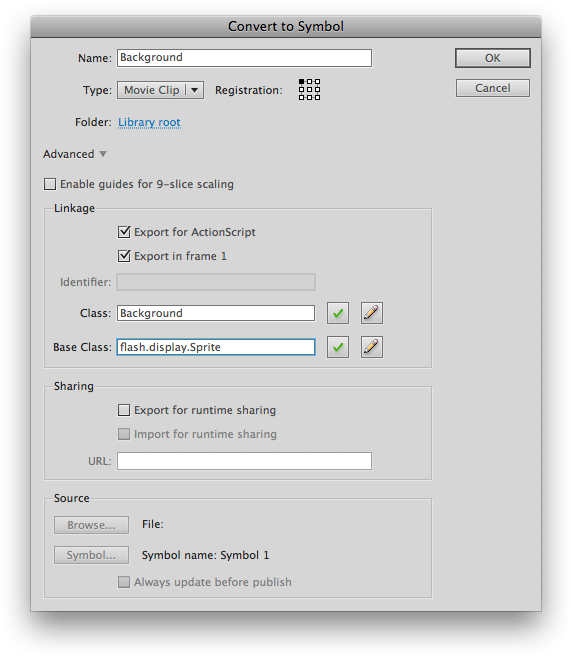Collapse the Advanced section triangle
Viewport: 571px width, 656px height.
[x=103, y=154]
